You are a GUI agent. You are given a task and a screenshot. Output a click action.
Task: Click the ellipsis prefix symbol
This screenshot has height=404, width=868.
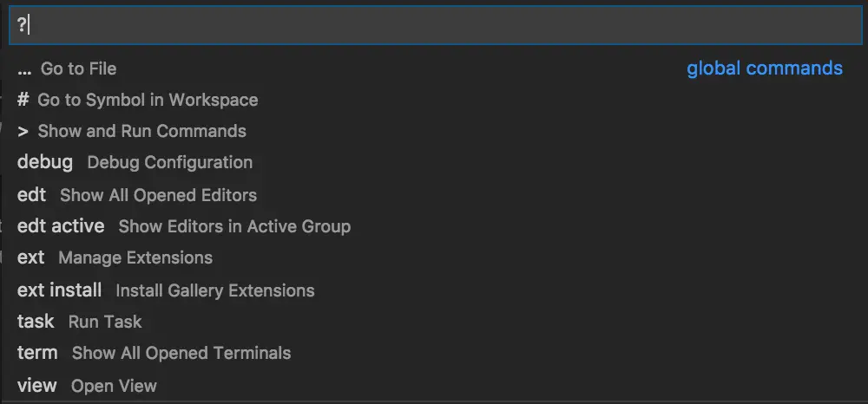(24, 68)
